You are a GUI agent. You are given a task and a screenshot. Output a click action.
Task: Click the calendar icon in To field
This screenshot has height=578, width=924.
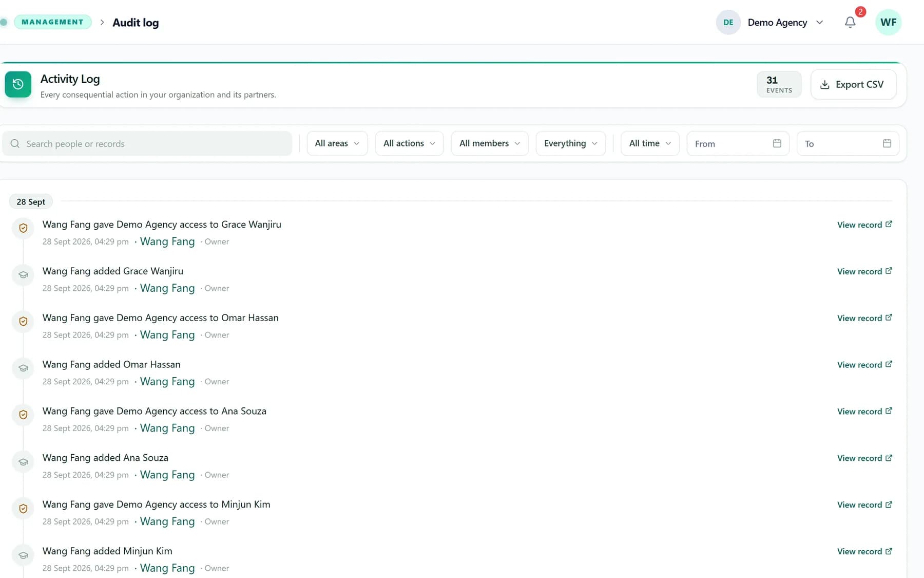pos(887,143)
